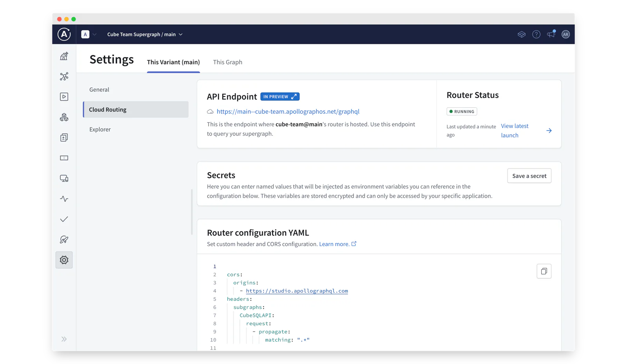Click the '- propagate:' line in YAML
Image resolution: width=627 pixels, height=364 pixels.
tap(271, 331)
